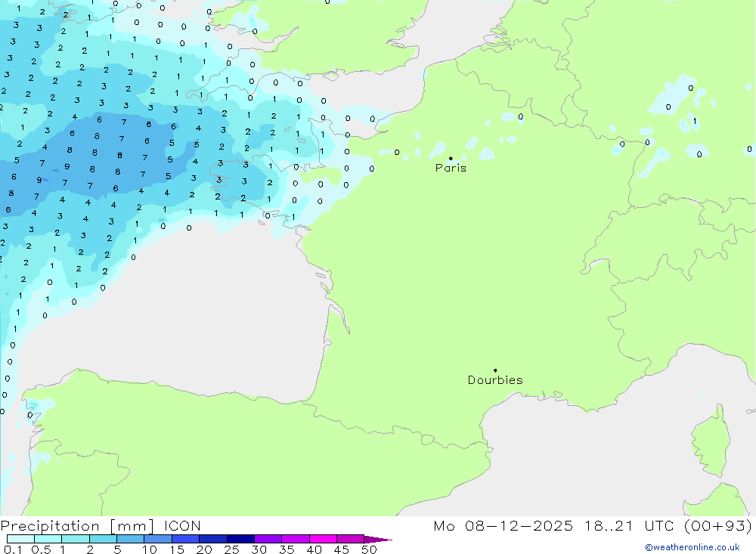Select the 35–40 mm legend color swatch
756x554 pixels.
tap(296, 539)
